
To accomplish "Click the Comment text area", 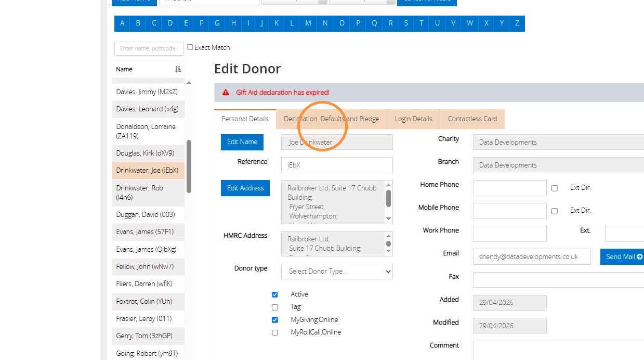I will [x=558, y=350].
